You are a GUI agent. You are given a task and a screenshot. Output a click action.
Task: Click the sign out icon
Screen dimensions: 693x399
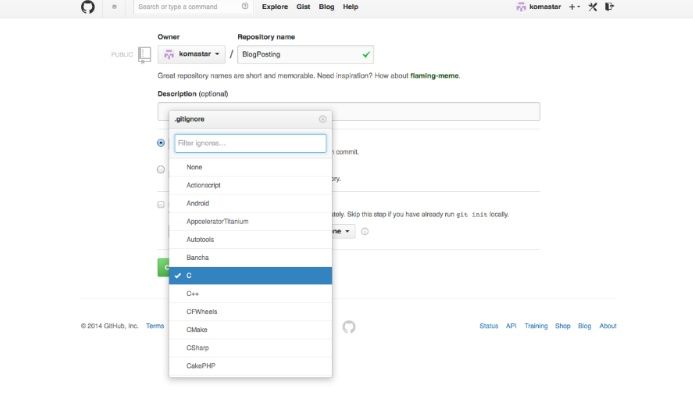click(x=609, y=7)
